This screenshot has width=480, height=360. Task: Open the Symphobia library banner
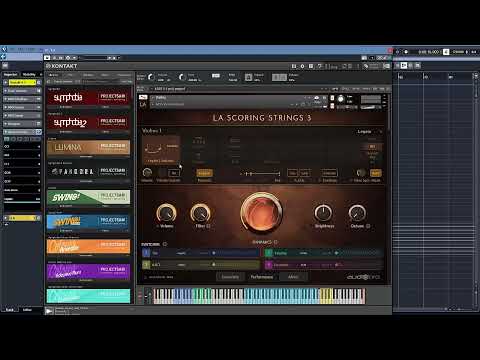click(89, 97)
